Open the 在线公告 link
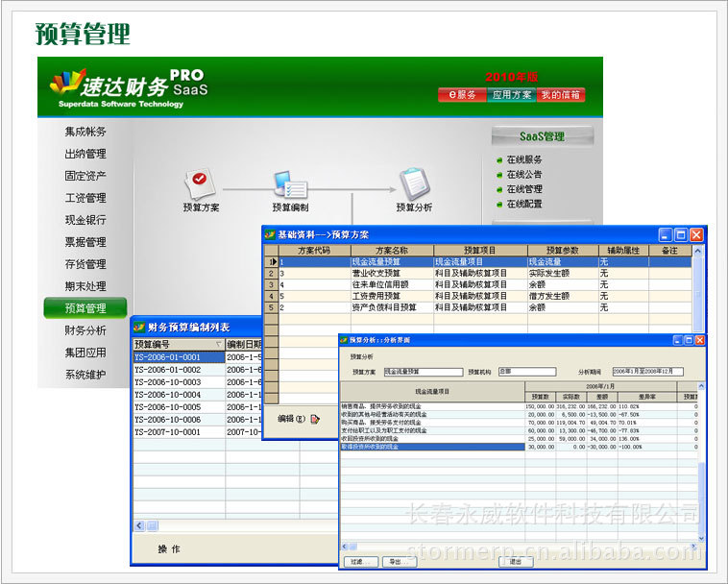Image resolution: width=728 pixels, height=584 pixels. [524, 175]
